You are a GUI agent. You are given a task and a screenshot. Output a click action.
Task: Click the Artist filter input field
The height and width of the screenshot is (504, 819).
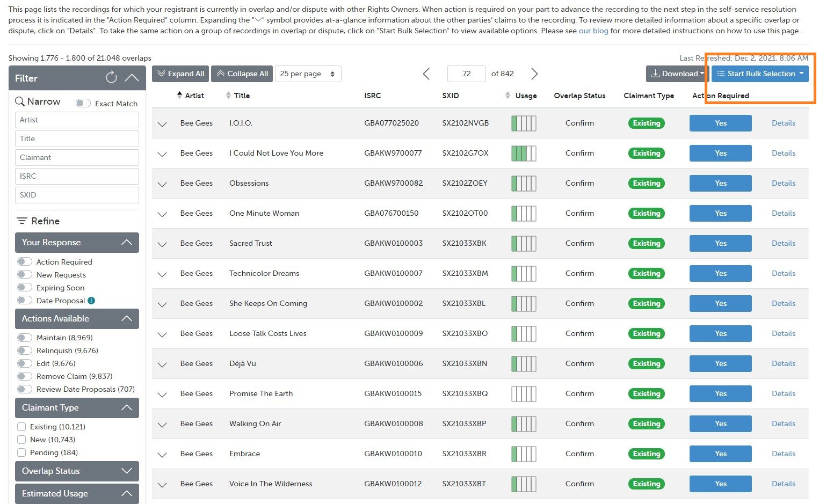[77, 120]
